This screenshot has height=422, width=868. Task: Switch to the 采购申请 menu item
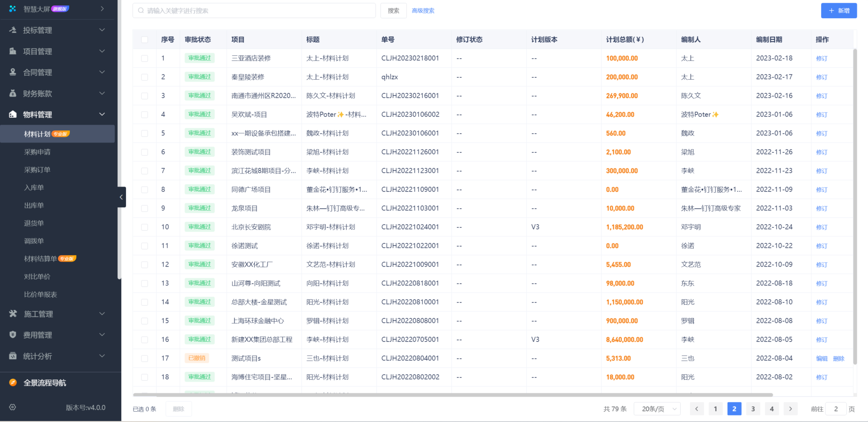[x=37, y=151]
